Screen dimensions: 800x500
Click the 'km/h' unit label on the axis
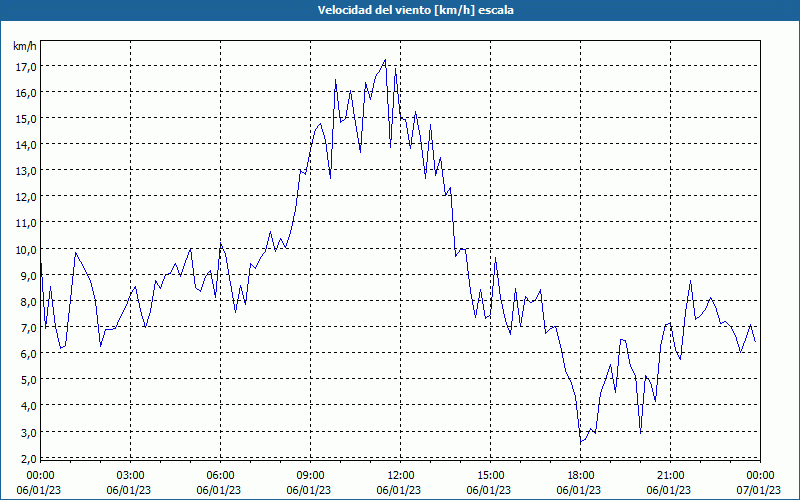coord(24,46)
